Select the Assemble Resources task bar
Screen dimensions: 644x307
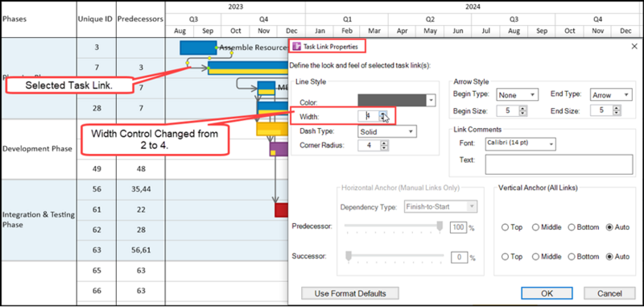tap(198, 48)
